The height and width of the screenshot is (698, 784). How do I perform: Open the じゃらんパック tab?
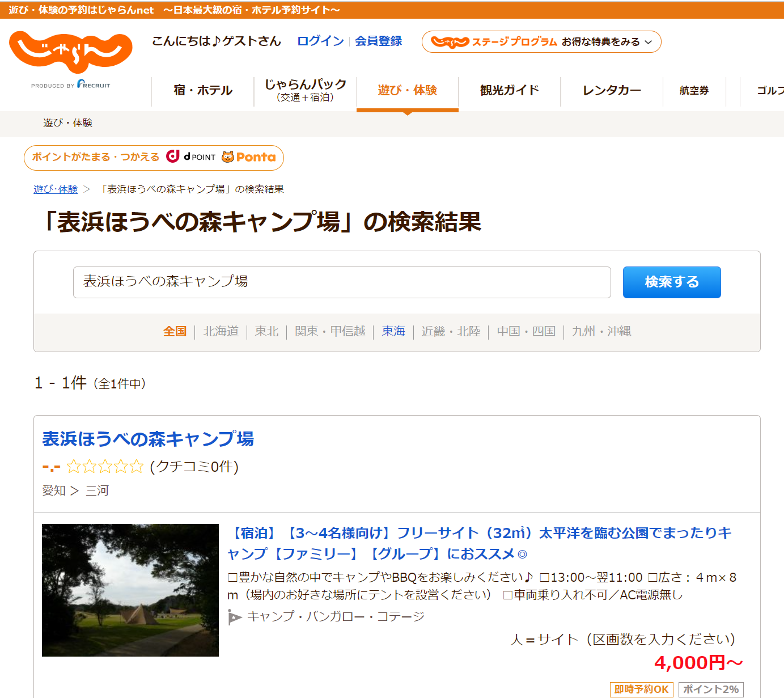coord(306,91)
